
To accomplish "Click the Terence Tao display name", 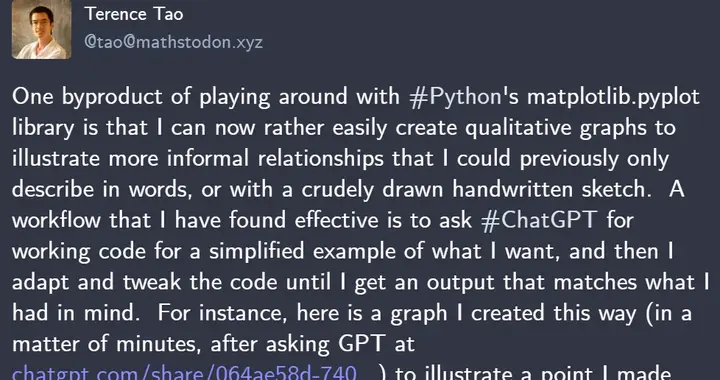I will pos(134,14).
